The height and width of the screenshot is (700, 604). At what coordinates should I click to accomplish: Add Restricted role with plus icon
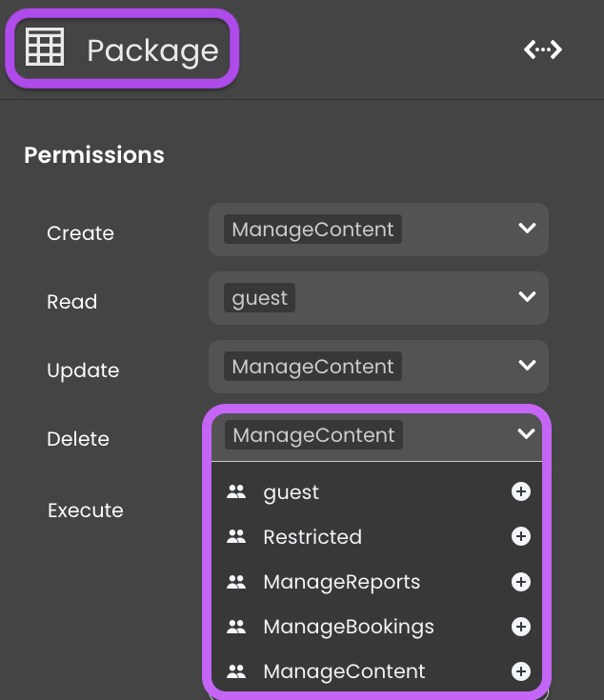(x=520, y=536)
